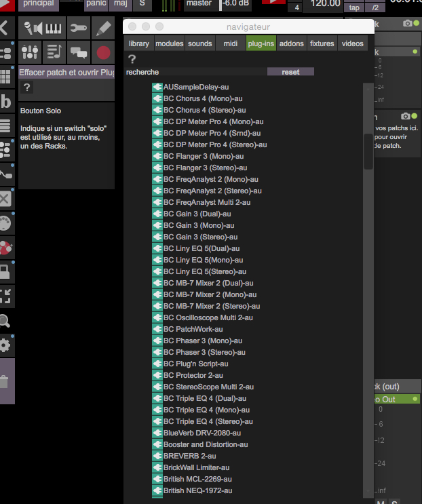The width and height of the screenshot is (422, 504).
Task: Click the X close sidebar icon
Action: click(x=5, y=199)
